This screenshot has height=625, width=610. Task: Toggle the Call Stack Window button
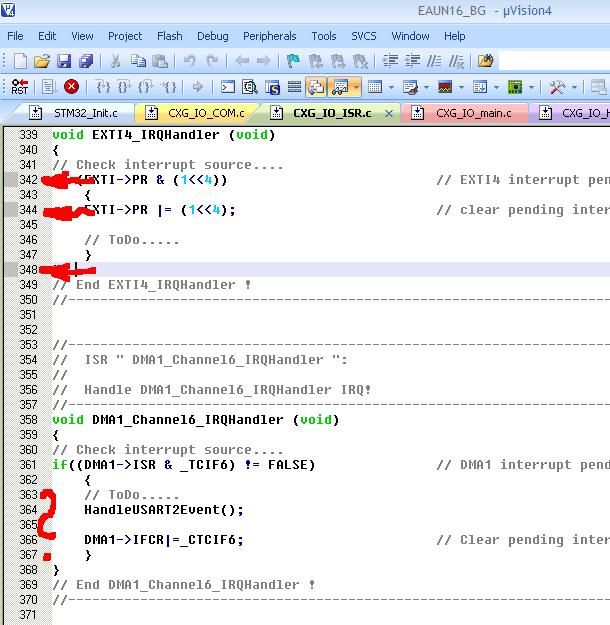(x=316, y=87)
